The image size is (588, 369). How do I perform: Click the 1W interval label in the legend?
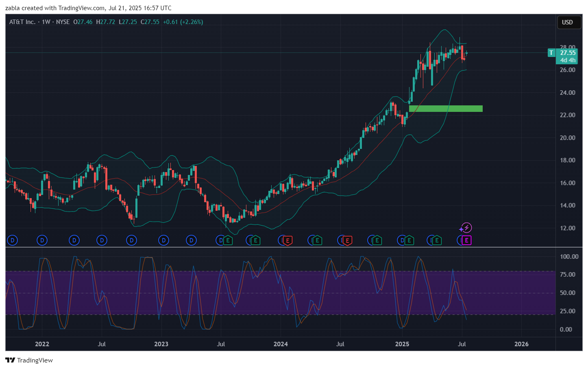point(46,22)
